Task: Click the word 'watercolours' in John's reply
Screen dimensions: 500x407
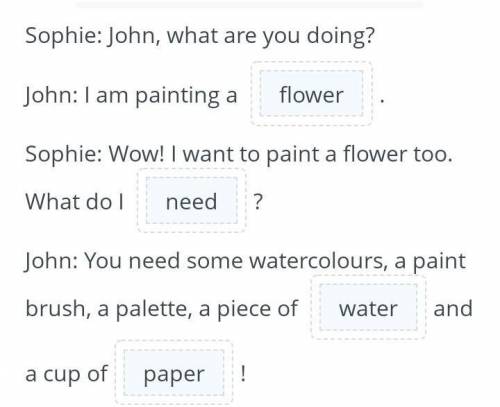Action: coord(319,261)
